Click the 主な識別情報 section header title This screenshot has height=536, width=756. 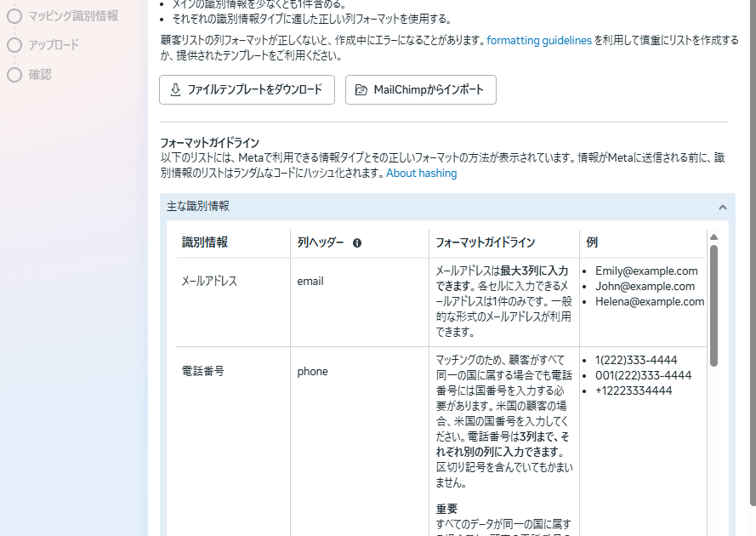[x=198, y=206]
